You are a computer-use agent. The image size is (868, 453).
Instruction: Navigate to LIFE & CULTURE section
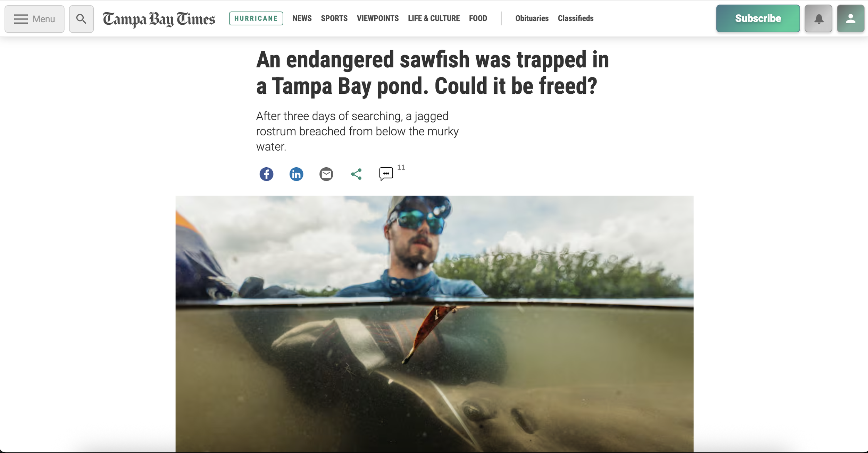(434, 18)
